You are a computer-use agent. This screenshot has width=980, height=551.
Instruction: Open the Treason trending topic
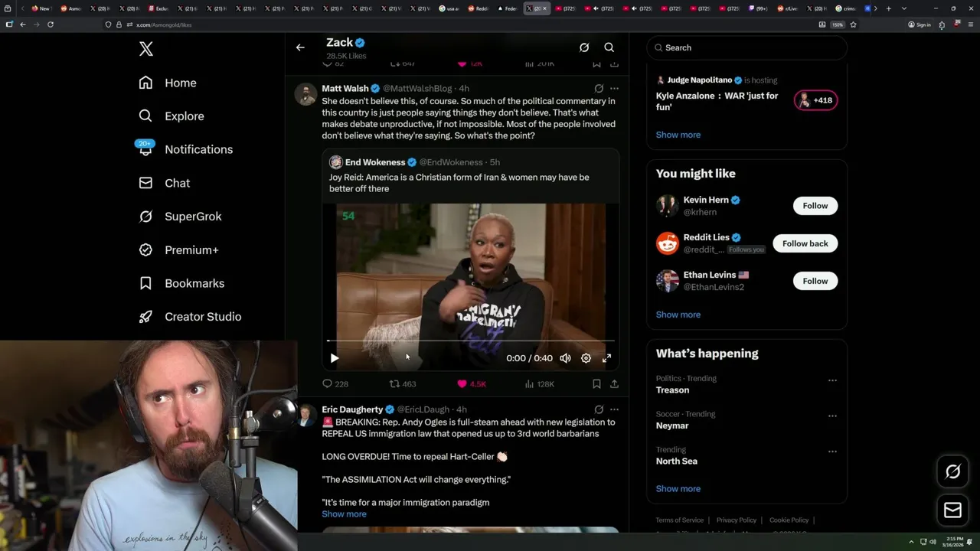(x=672, y=390)
